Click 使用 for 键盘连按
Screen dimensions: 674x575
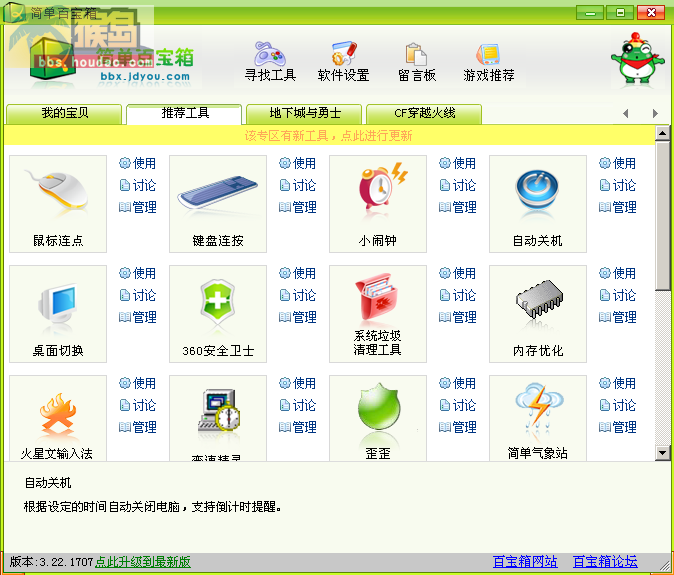click(297, 163)
